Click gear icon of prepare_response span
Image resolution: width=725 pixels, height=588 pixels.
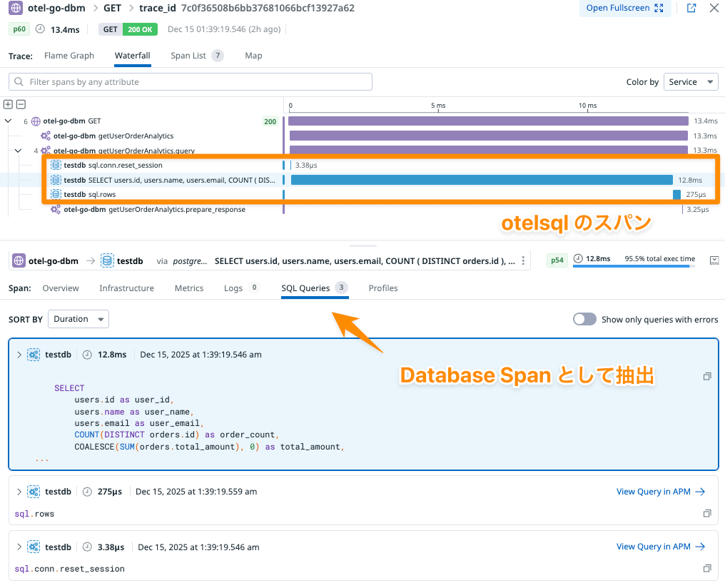56,209
